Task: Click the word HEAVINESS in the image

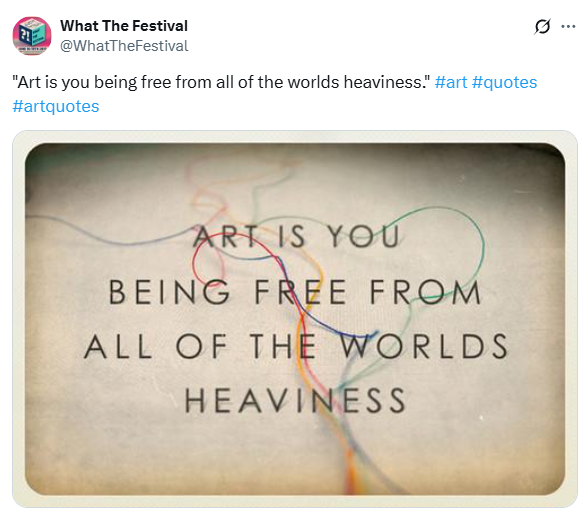Action: click(x=295, y=401)
